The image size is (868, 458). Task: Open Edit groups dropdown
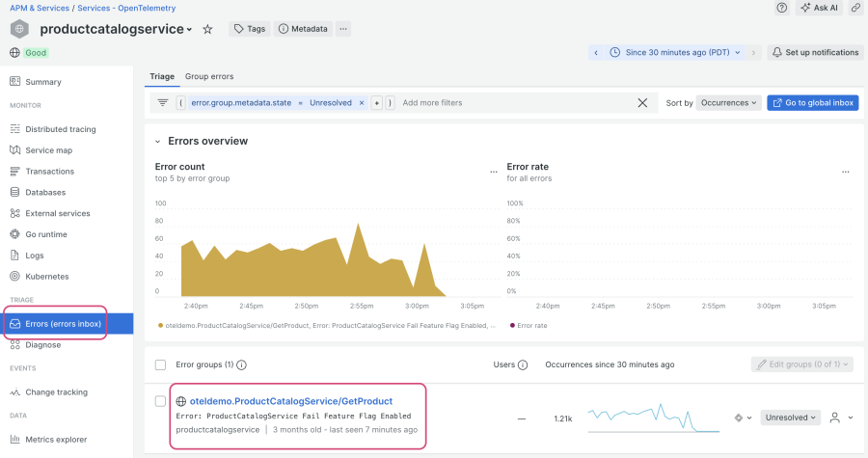[x=802, y=364]
